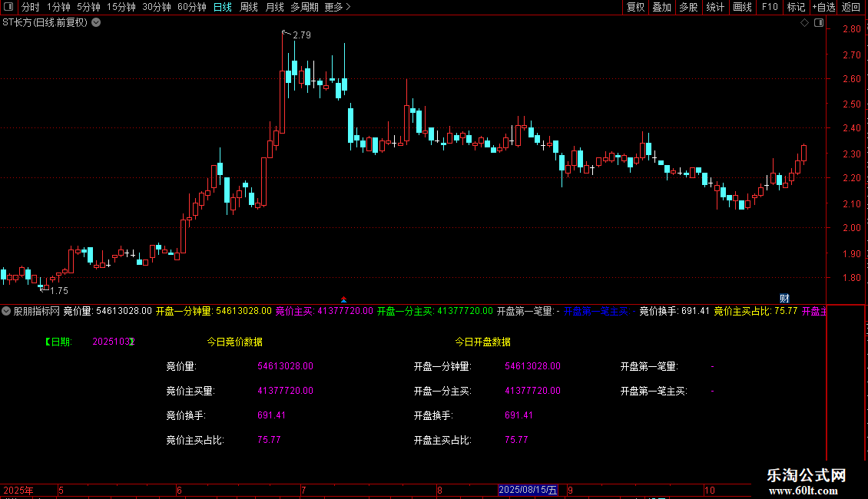Image resolution: width=868 pixels, height=499 pixels.
Task: Click month 7 on the time axis
Action: tap(303, 490)
